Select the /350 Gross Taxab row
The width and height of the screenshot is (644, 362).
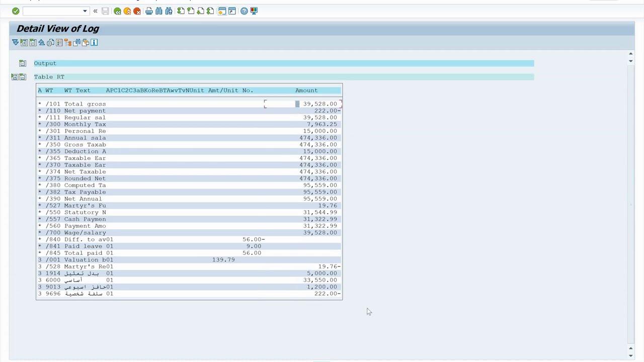tap(189, 145)
